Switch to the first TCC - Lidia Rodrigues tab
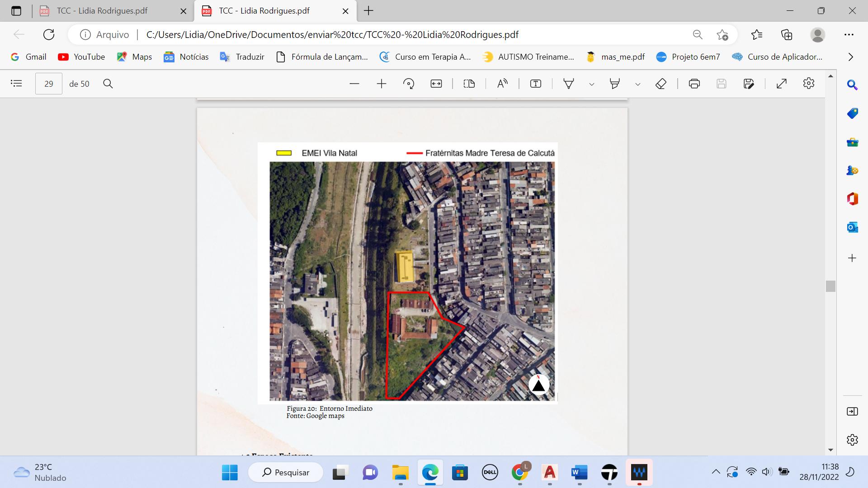This screenshot has width=868, height=488. coord(102,11)
